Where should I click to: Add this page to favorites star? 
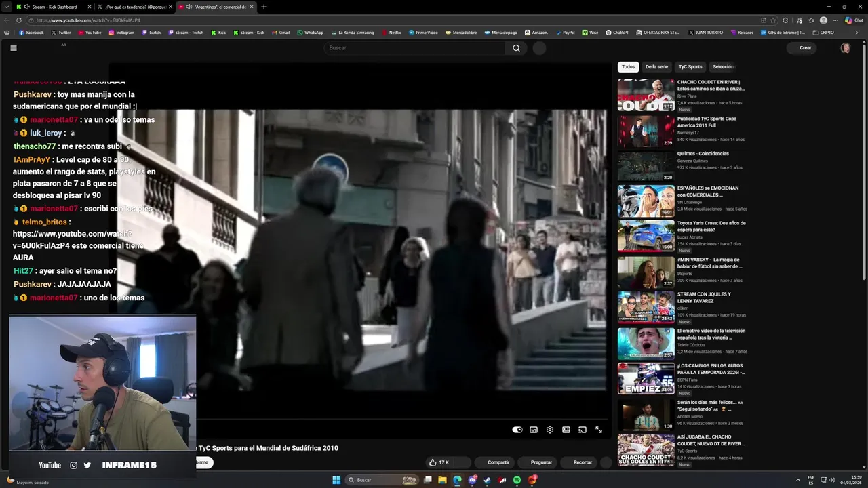(773, 20)
